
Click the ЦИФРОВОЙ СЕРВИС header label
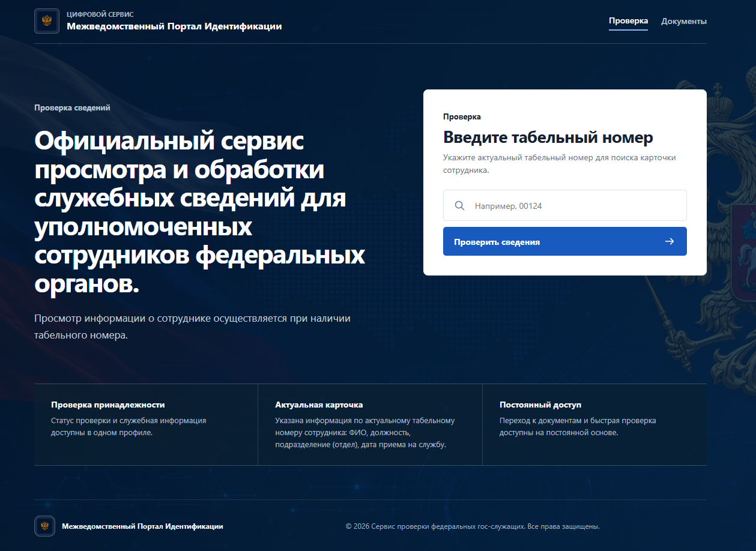click(x=100, y=14)
